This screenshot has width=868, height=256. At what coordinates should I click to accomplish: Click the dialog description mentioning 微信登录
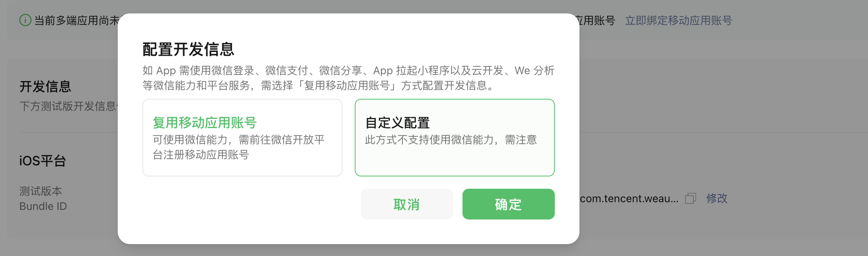coord(348,78)
